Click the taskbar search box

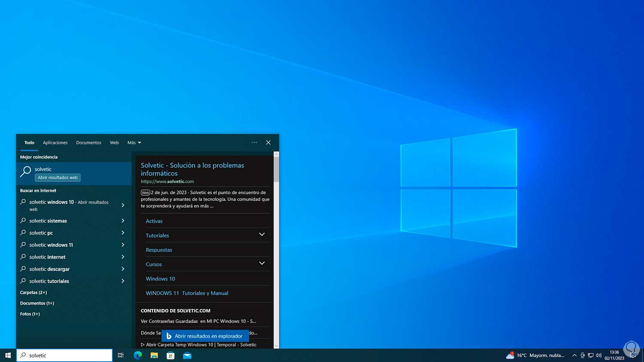(x=64, y=355)
